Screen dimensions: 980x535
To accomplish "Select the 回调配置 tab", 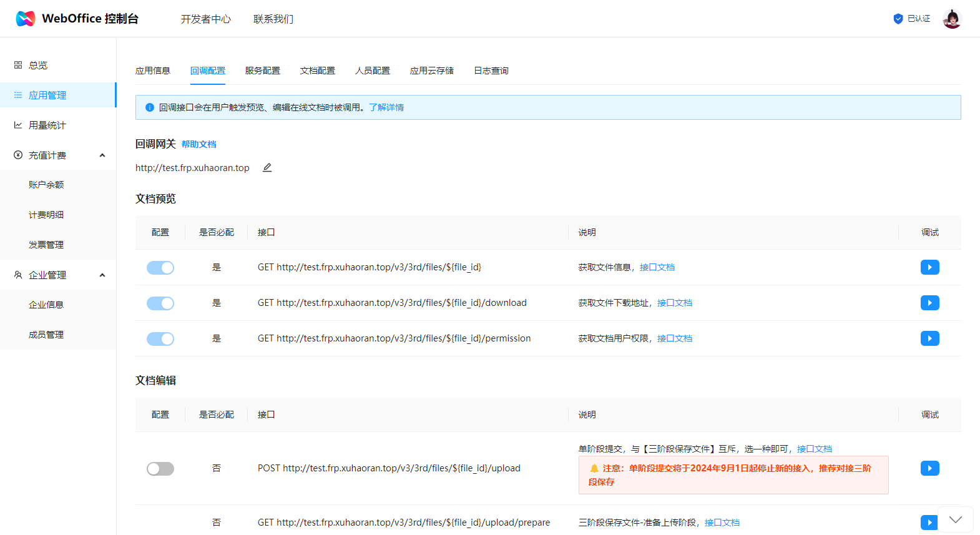I will (x=208, y=71).
